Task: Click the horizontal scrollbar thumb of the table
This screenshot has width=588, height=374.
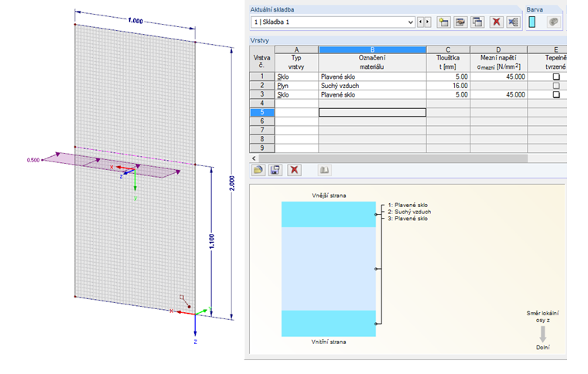Action: point(392,158)
